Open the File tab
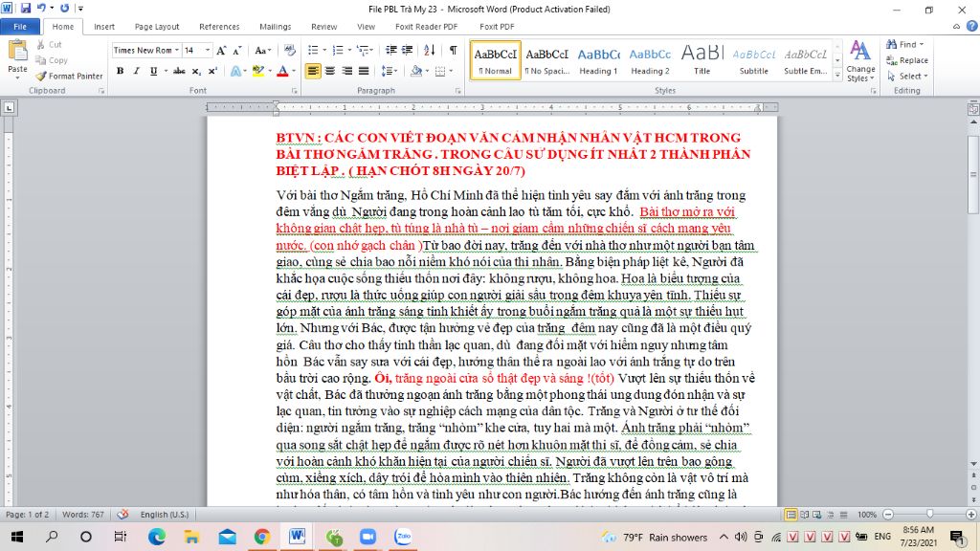 [20, 26]
